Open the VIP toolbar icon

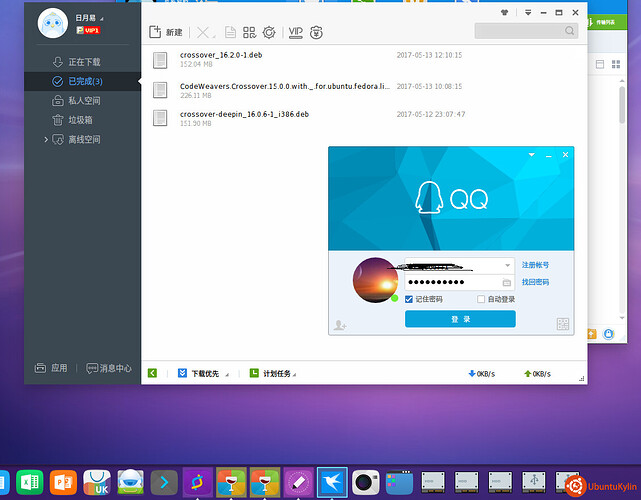tap(296, 32)
